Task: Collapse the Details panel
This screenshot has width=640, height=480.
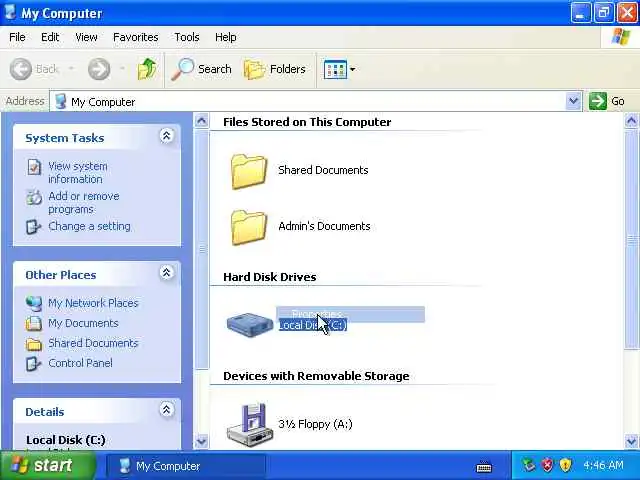Action: (166, 409)
